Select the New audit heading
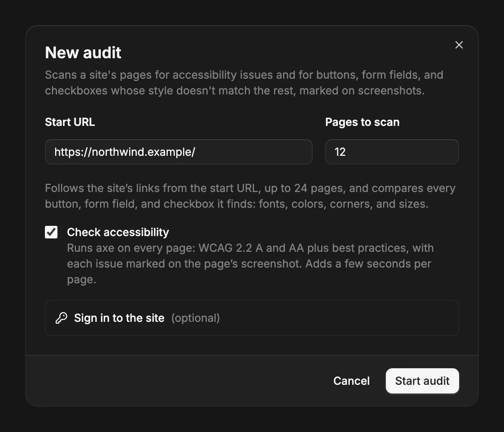Viewport: 504px width, 432px height. coord(83,53)
